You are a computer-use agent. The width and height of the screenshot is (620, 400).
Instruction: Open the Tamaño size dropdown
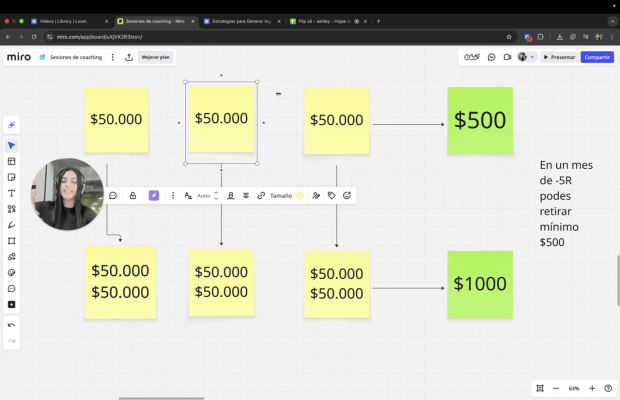pos(281,196)
